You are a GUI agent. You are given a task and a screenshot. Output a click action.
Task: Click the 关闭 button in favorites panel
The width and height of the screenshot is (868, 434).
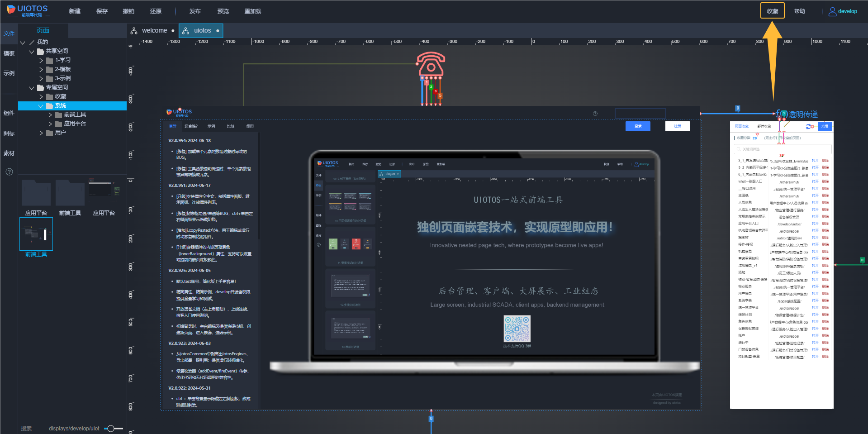click(x=825, y=126)
